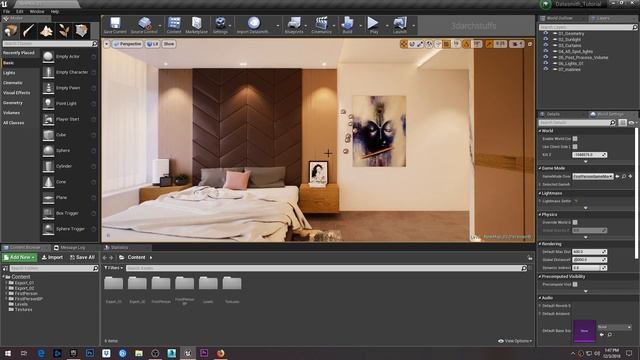Screen dimensions: 640x360
Task: Open the Settings toolbar icon
Action: click(220, 23)
